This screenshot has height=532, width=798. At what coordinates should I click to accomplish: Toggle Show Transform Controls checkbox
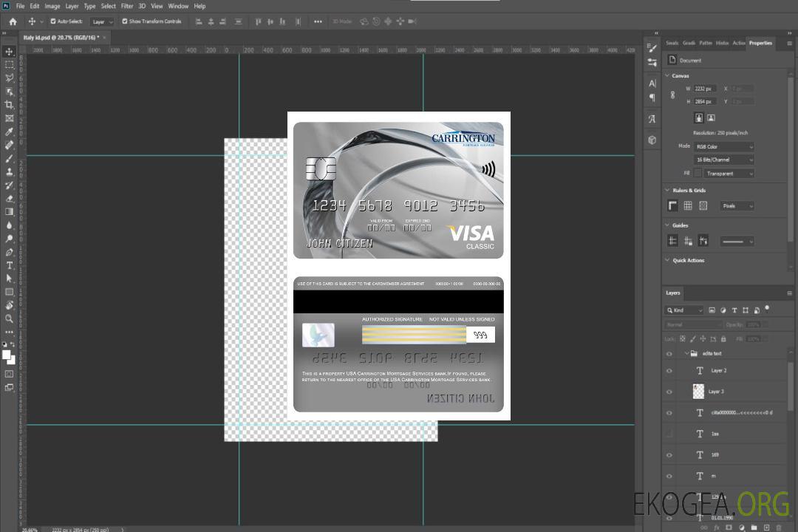125,21
